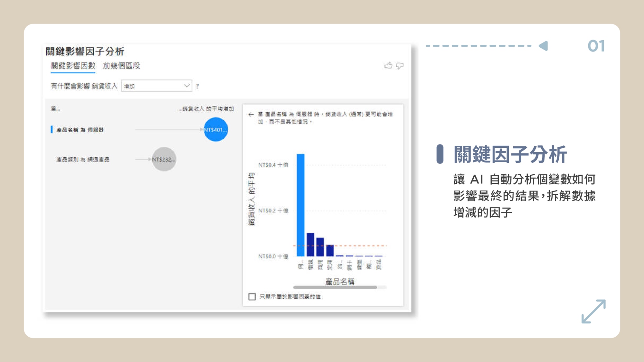The image size is (644, 362).
Task: Click the thumbs up feedback icon
Action: (388, 66)
